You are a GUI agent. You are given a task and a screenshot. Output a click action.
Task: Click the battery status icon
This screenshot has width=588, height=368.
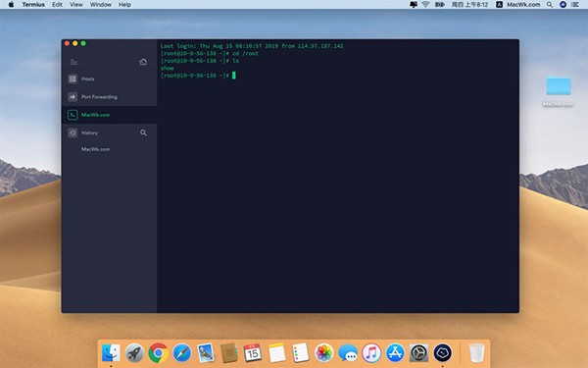[x=439, y=5]
